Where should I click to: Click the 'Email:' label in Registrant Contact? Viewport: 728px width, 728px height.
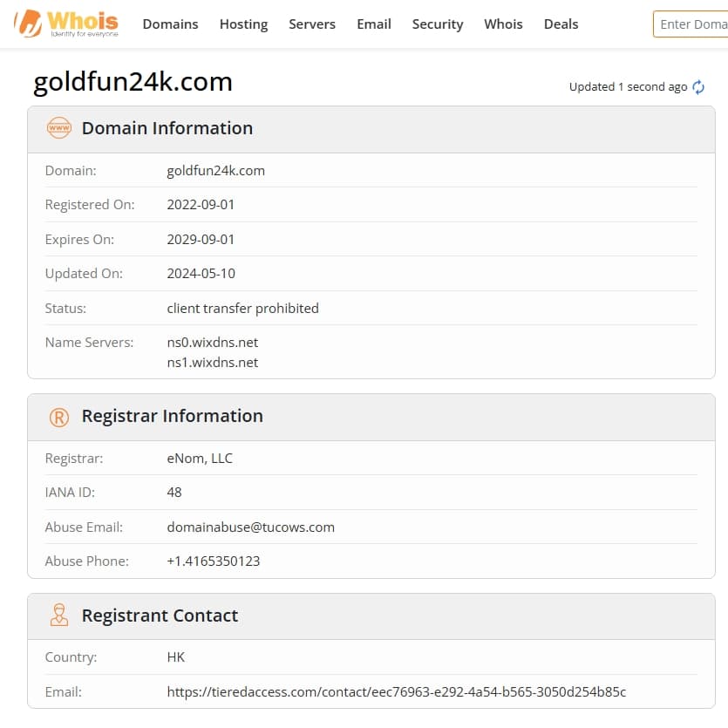[x=63, y=691]
